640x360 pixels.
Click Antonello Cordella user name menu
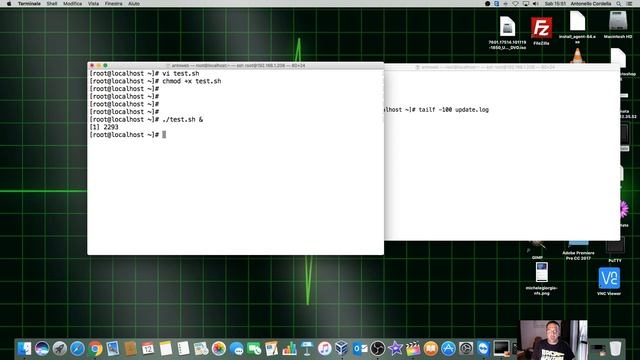tap(591, 3)
